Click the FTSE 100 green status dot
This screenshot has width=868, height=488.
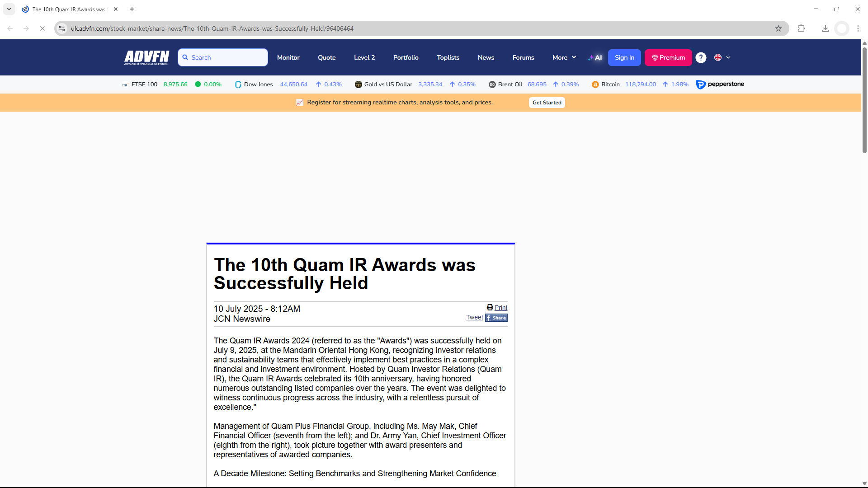pos(198,84)
